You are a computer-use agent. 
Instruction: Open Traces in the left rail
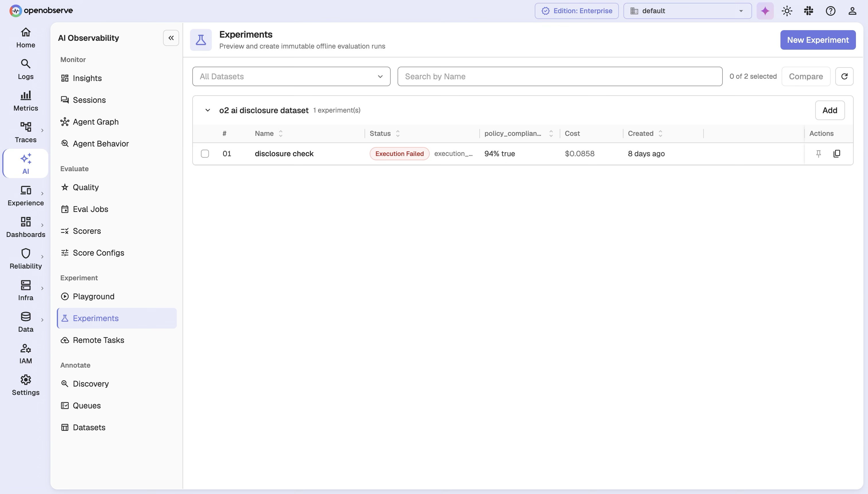tap(26, 132)
